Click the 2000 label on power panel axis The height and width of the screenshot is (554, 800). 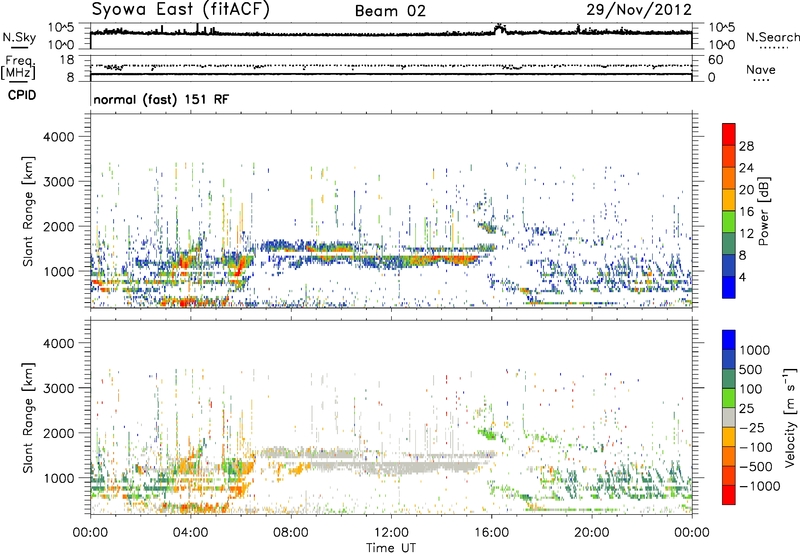point(59,227)
